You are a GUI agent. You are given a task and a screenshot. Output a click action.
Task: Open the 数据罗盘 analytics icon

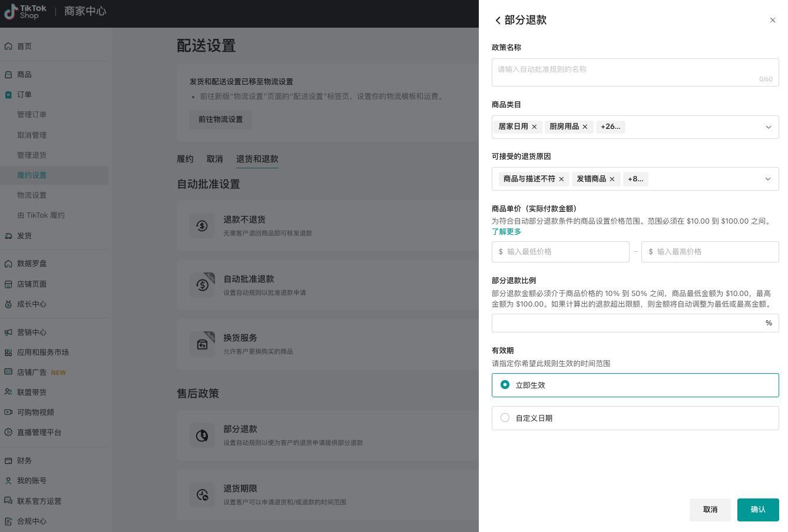tap(8, 263)
